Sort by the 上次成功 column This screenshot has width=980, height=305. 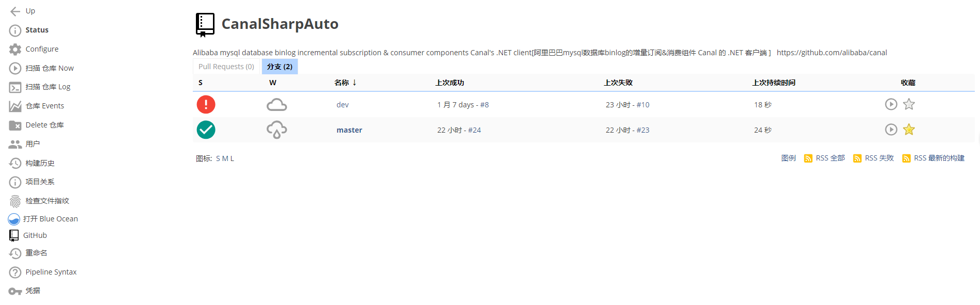pos(450,83)
